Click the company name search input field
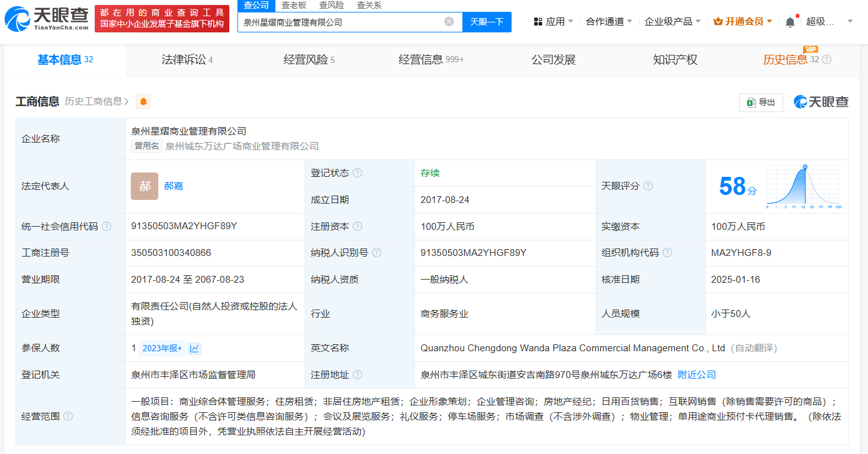Viewport: 868px width, 454px height. 340,22
